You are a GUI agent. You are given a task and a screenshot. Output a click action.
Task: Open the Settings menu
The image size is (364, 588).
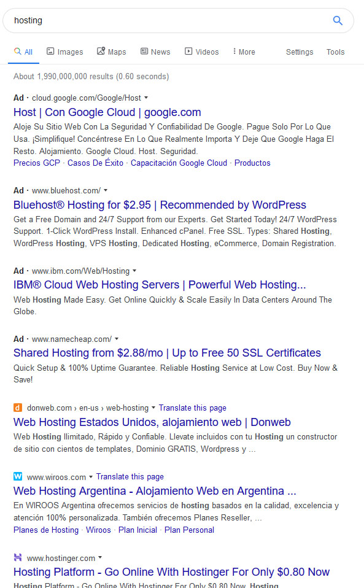[x=300, y=52]
